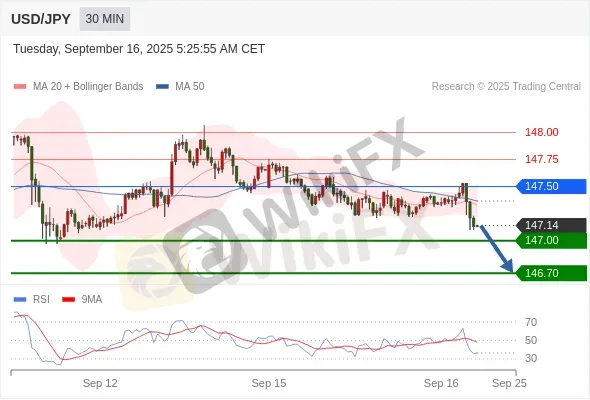This screenshot has width=590, height=400.
Task: Click the RSI 30 level label
Action: [x=531, y=358]
